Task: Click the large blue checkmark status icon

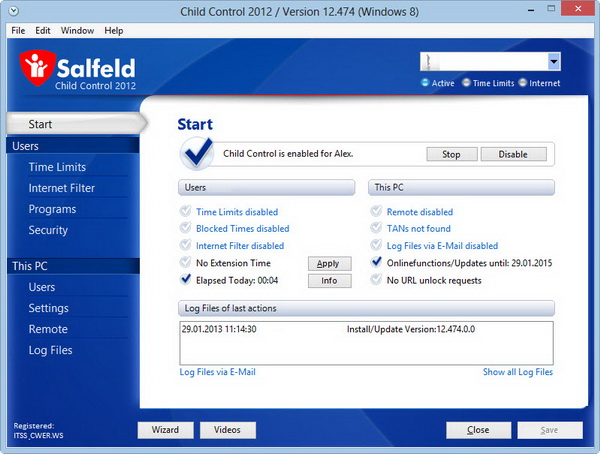Action: click(197, 154)
